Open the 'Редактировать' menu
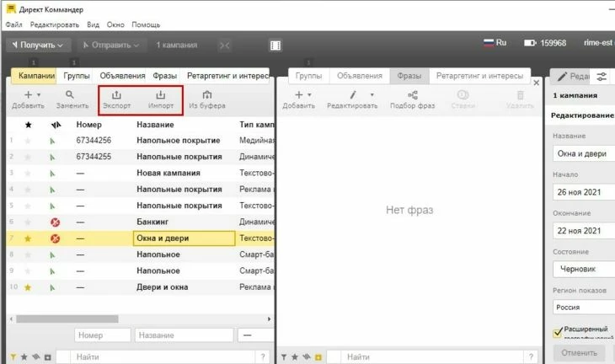 (x=55, y=24)
